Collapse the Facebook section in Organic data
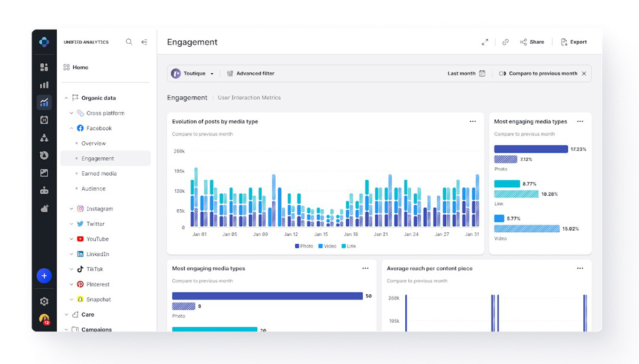Image resolution: width=639 pixels, height=364 pixels. (70, 128)
